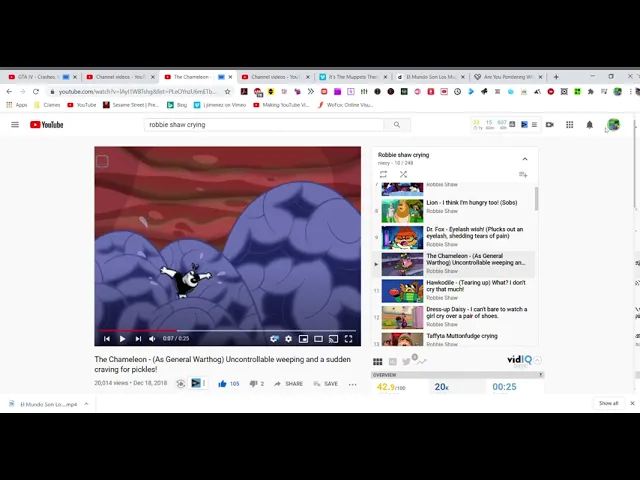Expand the El Mundo Son Lo download options
The height and width of the screenshot is (480, 640).
point(86,404)
